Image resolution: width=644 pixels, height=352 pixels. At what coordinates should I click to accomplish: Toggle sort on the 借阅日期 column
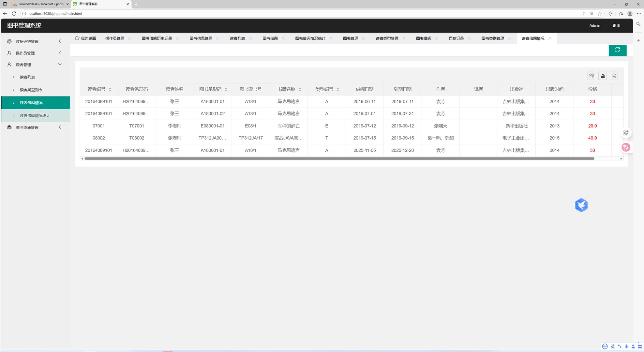[x=364, y=89]
